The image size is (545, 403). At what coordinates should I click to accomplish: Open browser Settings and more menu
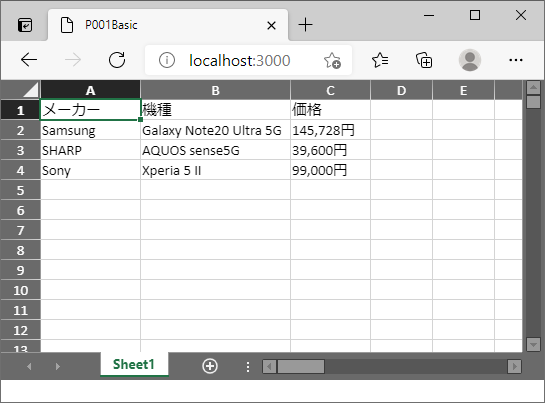(516, 60)
